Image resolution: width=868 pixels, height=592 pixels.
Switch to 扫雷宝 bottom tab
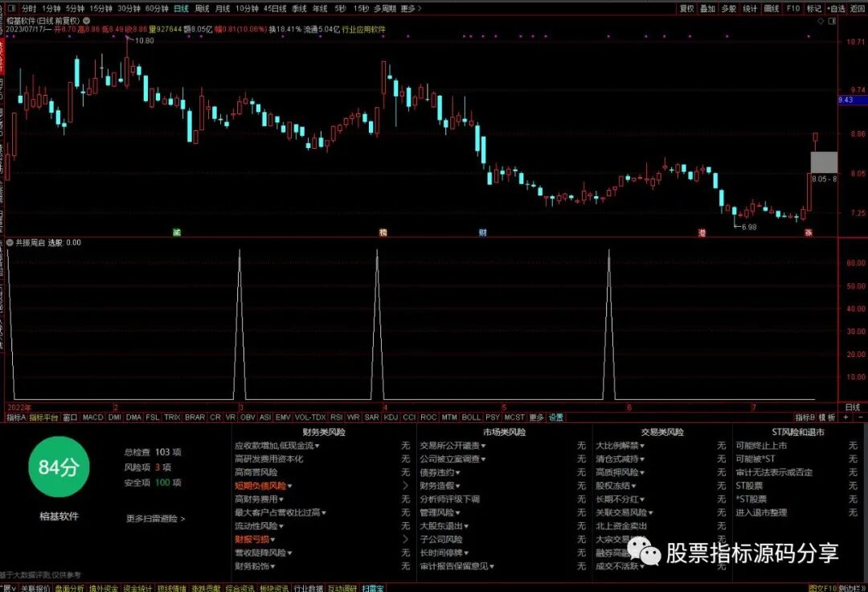372,588
